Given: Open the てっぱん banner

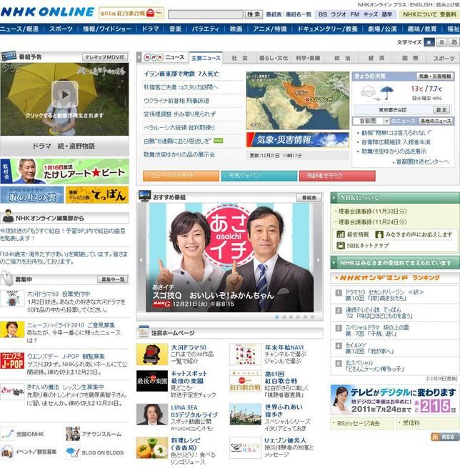Looking at the screenshot, I should click(97, 194).
